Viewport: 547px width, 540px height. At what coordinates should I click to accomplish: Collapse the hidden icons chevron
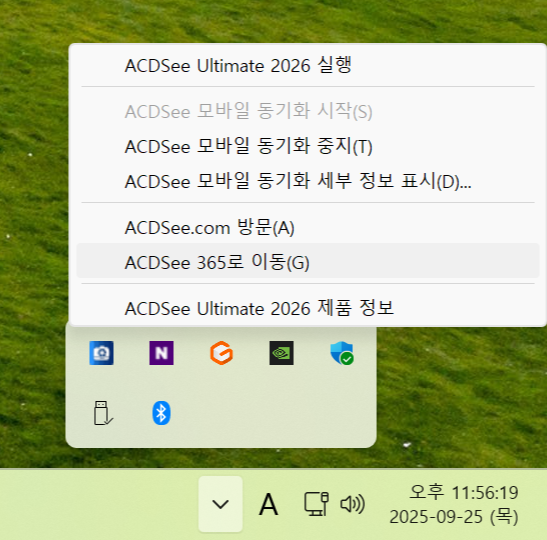click(x=220, y=504)
